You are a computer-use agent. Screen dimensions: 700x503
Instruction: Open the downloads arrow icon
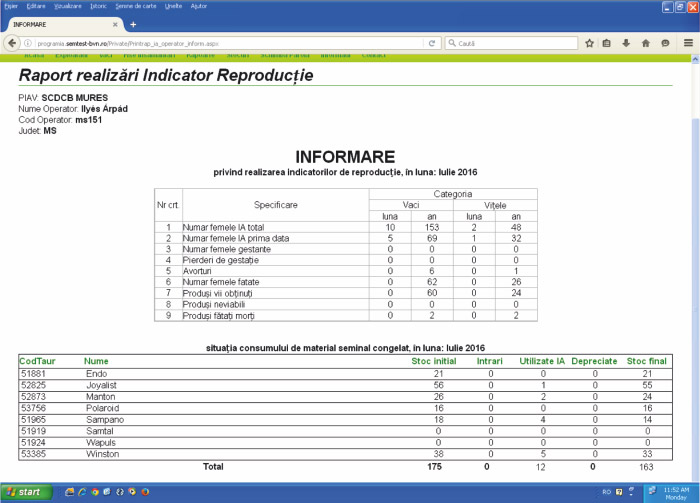click(626, 43)
